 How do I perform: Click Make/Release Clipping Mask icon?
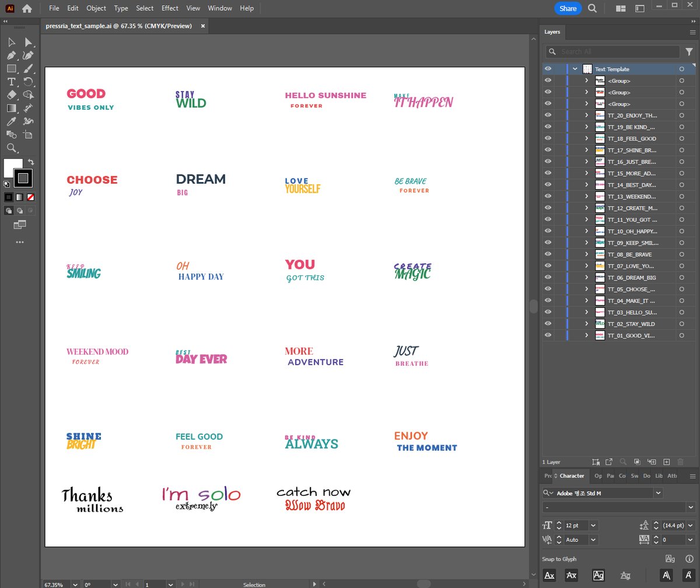637,461
